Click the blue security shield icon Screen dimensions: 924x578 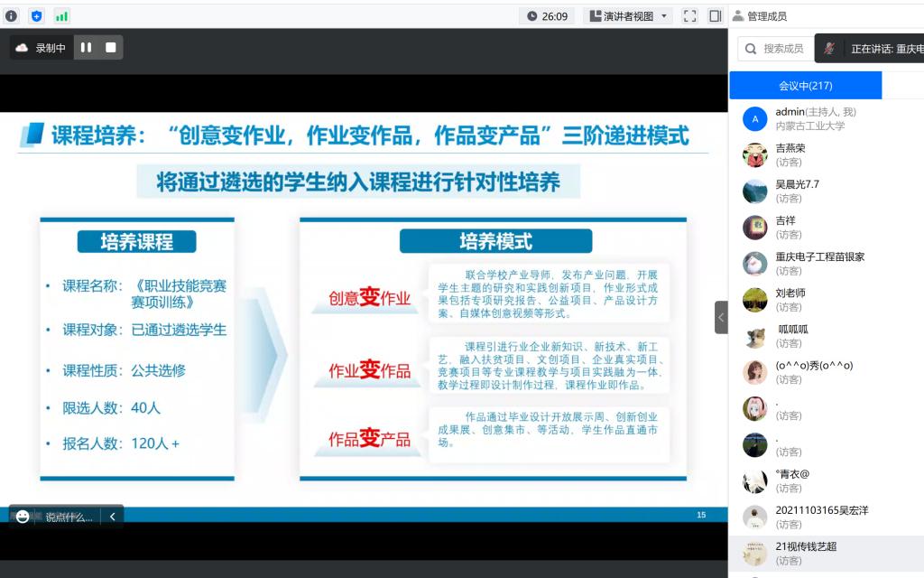pyautogui.click(x=36, y=15)
